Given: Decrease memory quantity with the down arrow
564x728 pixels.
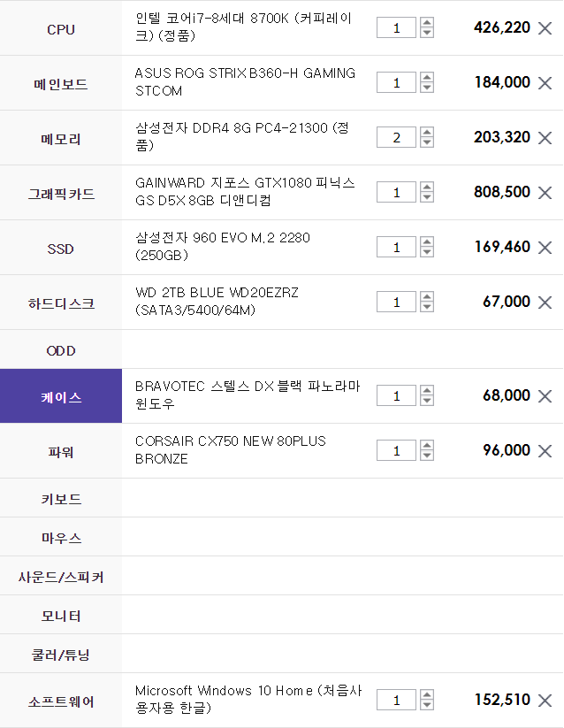Looking at the screenshot, I should click(427, 142).
